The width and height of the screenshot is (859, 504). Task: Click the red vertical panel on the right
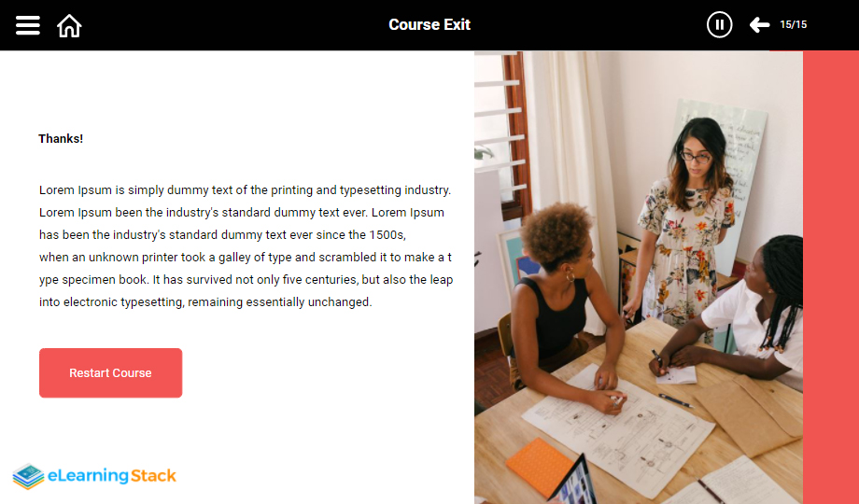(x=830, y=280)
